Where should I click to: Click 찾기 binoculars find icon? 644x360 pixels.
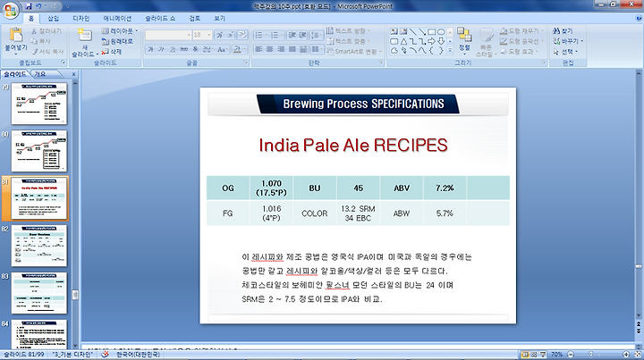(x=556, y=30)
